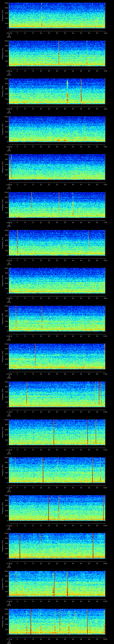Click the 5:00 end time label
114x644 pixels.
coord(105,147)
